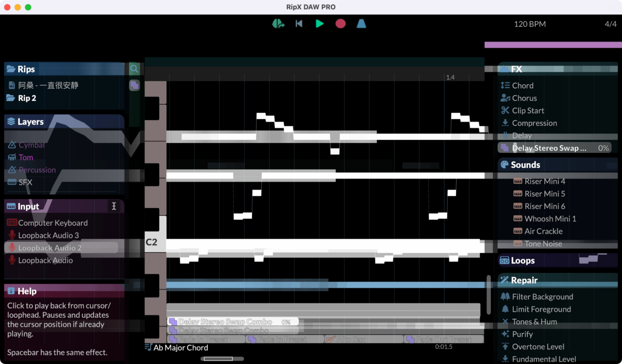Collapse the Rips panel header
Image resolution: width=622 pixels, height=364 pixels.
[64, 69]
